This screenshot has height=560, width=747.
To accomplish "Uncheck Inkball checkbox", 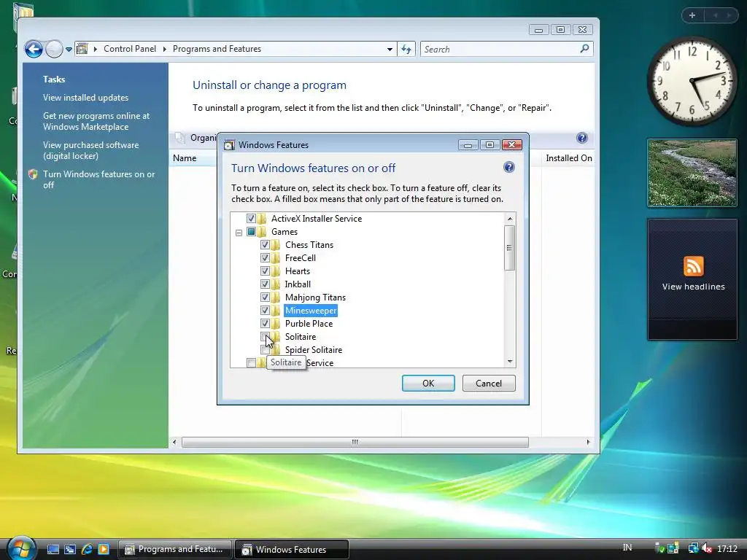I will coord(265,284).
